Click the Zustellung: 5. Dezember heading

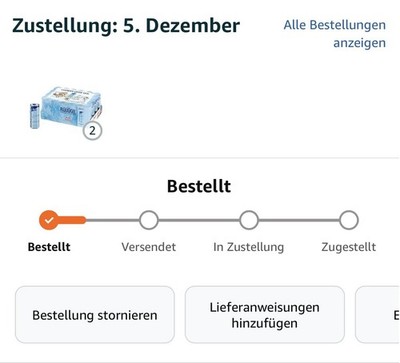[126, 26]
